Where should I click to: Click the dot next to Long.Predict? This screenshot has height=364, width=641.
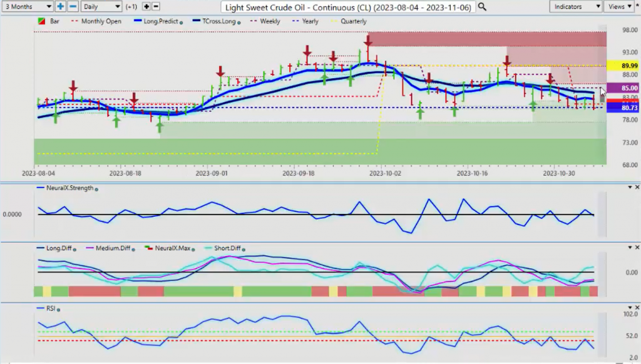pos(181,23)
